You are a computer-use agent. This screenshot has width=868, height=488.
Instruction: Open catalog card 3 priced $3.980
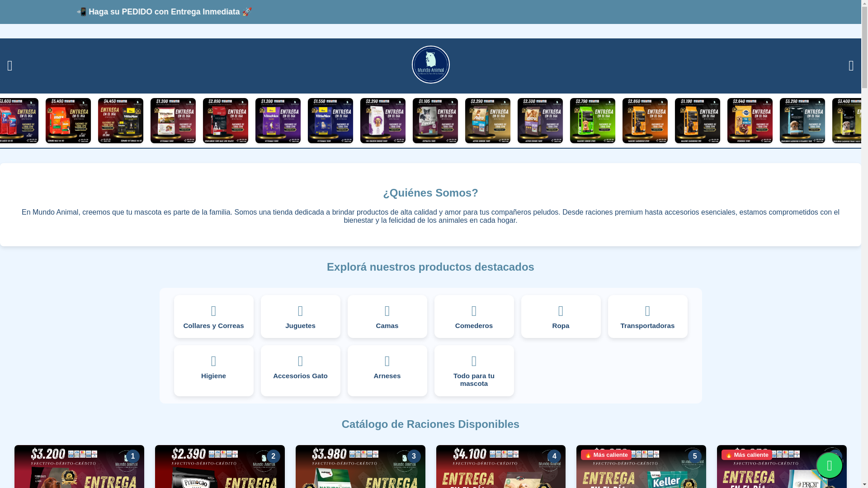pyautogui.click(x=360, y=466)
